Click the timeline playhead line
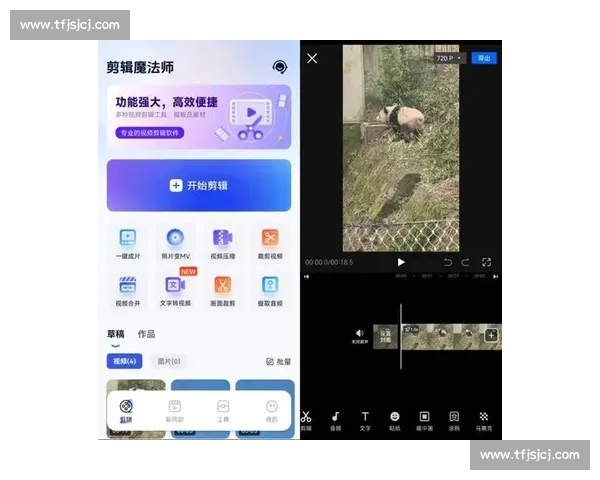 tap(401, 337)
